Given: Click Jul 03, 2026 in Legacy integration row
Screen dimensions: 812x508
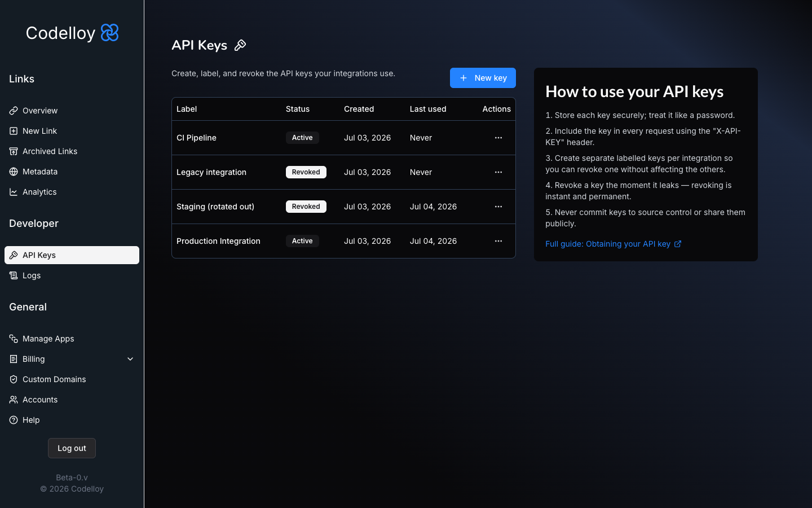Looking at the screenshot, I should coord(367,172).
